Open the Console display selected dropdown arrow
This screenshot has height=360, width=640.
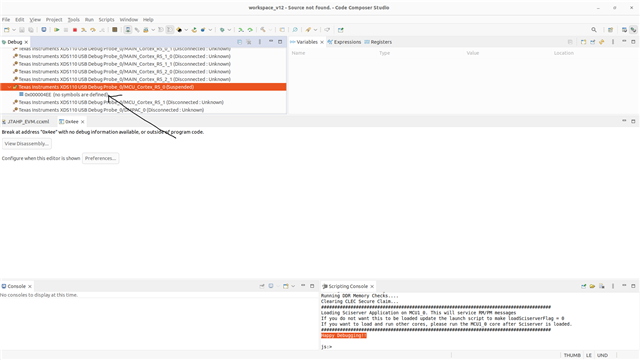tap(278, 286)
